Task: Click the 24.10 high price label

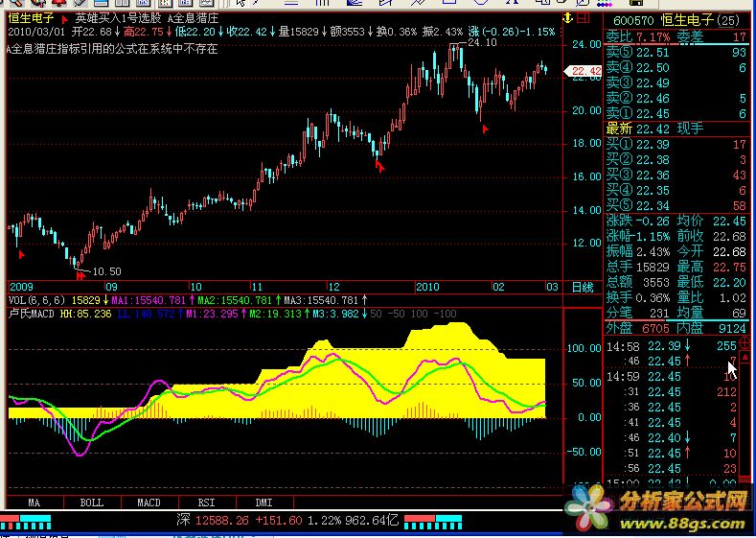Action: [482, 42]
